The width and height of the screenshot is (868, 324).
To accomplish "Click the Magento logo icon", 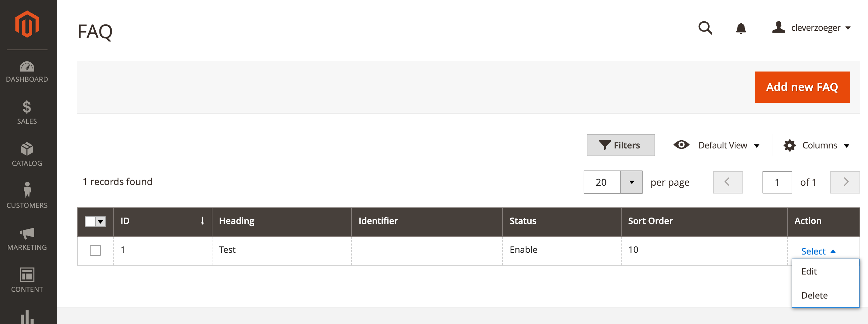I will click(x=27, y=24).
